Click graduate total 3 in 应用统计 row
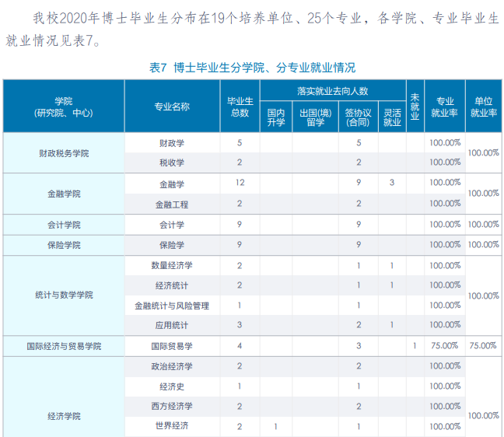Image resolution: width=504 pixels, height=437 pixels. (x=240, y=325)
